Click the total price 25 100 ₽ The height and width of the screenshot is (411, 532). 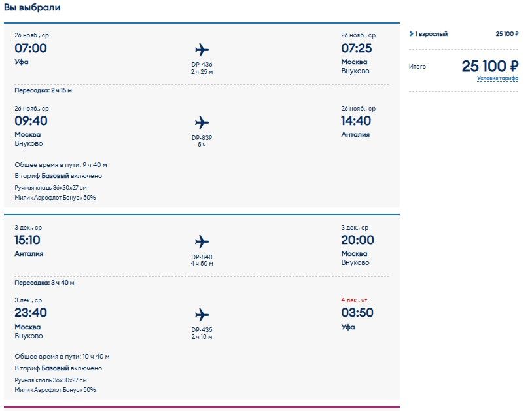[x=489, y=66]
